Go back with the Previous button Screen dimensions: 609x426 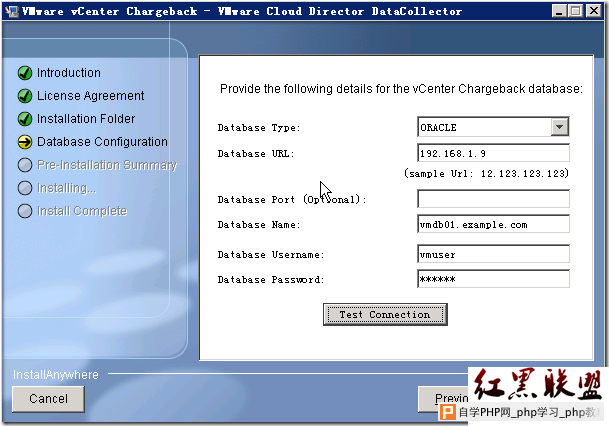(x=443, y=399)
